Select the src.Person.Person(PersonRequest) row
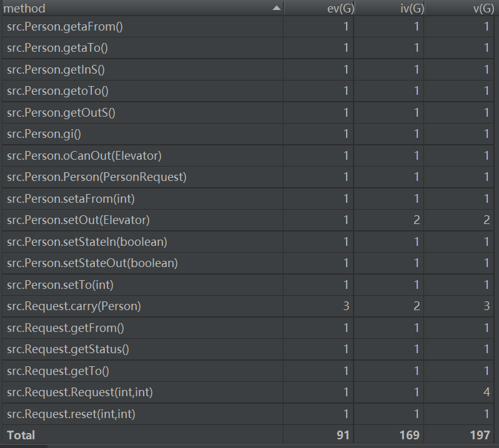499x448 pixels. pos(248,177)
